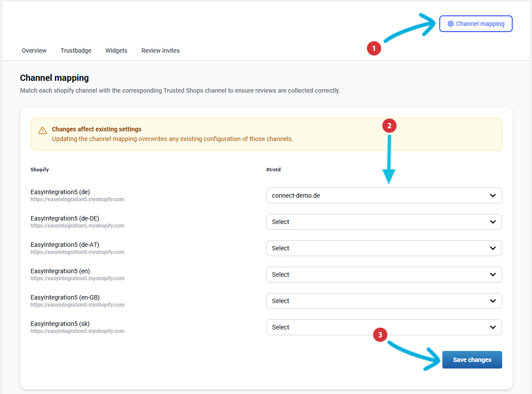Click the warning triangle icon in the yellow banner
Image resolution: width=532 pixels, height=394 pixels.
43,130
